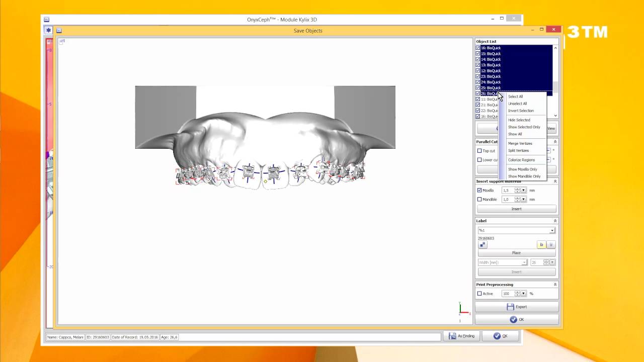Select Split Vertizes menu entry
Viewport: 644px width, 362px height.
(x=518, y=151)
